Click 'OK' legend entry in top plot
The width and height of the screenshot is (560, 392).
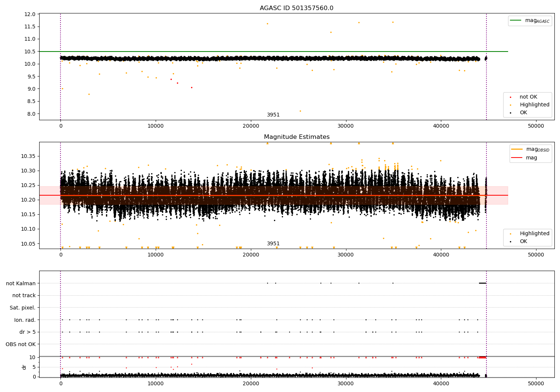(523, 113)
